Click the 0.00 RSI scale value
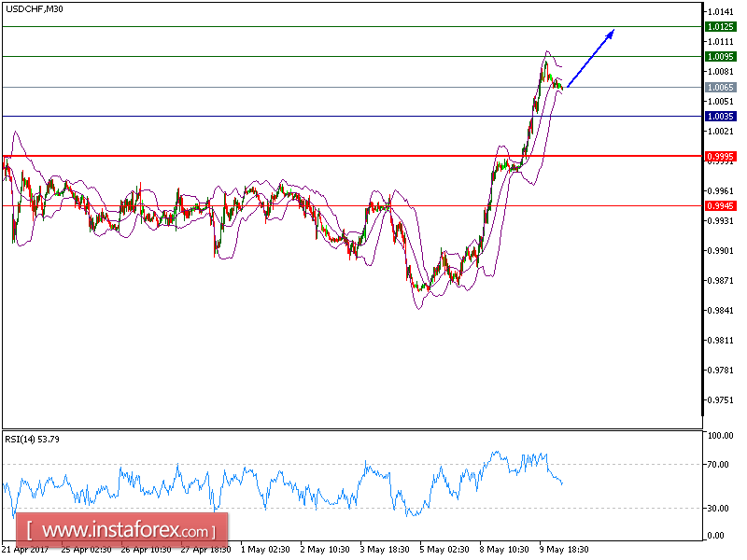Screen dimensions: 747x560 coord(716,536)
